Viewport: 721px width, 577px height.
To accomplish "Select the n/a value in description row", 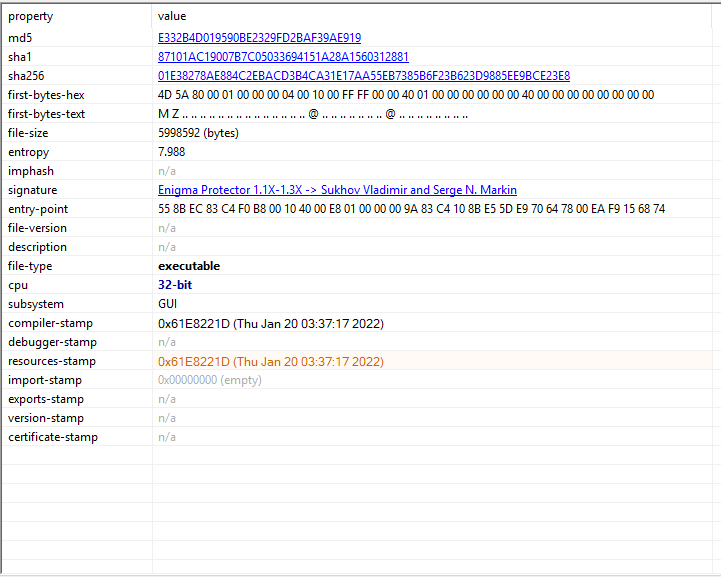I will pyautogui.click(x=166, y=247).
